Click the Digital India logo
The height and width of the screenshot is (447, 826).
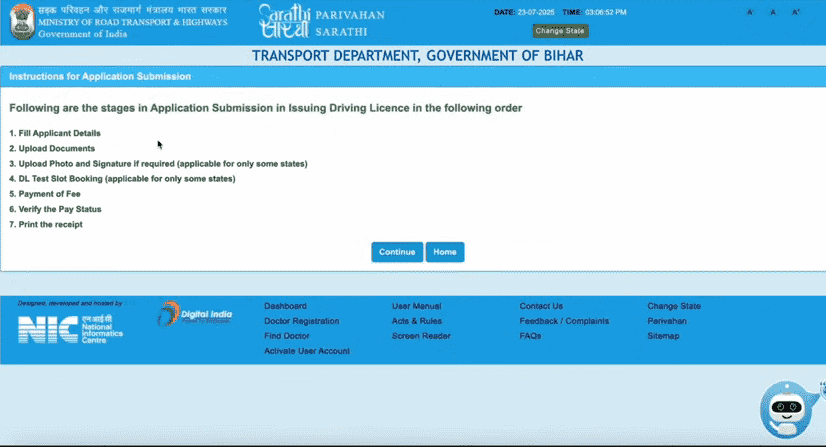click(x=195, y=315)
